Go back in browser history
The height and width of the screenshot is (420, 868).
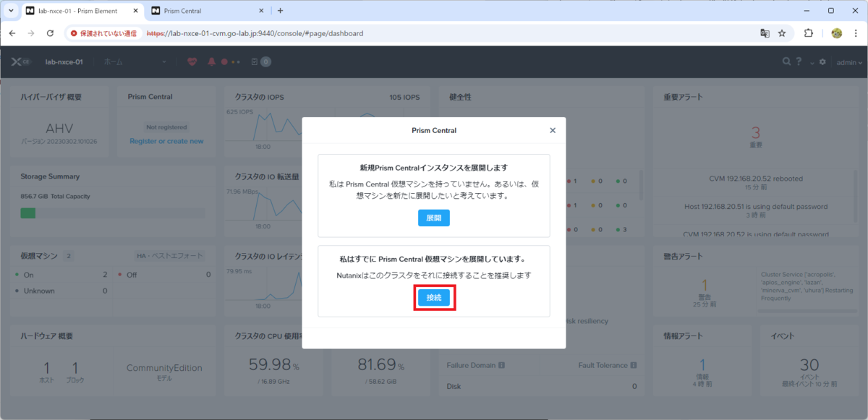tap(12, 33)
